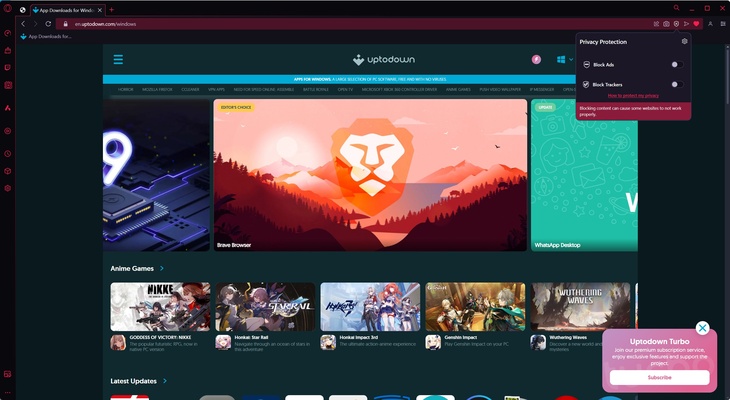This screenshot has width=730, height=400.
Task: Open the profile account icon
Action: tap(710, 24)
